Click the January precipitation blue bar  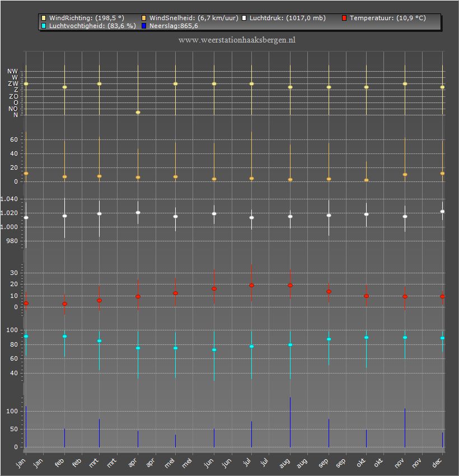click(26, 427)
